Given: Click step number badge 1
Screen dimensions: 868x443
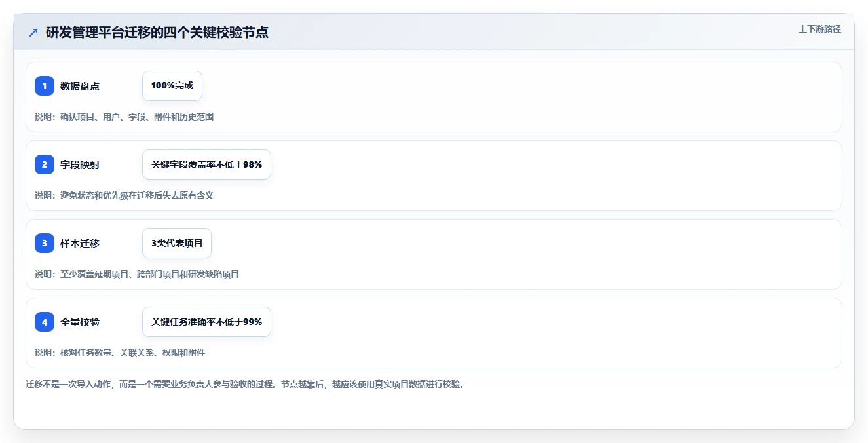Looking at the screenshot, I should point(45,86).
